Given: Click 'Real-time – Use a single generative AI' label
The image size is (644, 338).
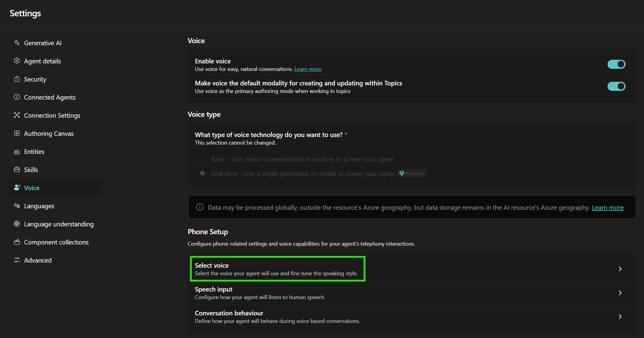Looking at the screenshot, I should click(303, 174).
